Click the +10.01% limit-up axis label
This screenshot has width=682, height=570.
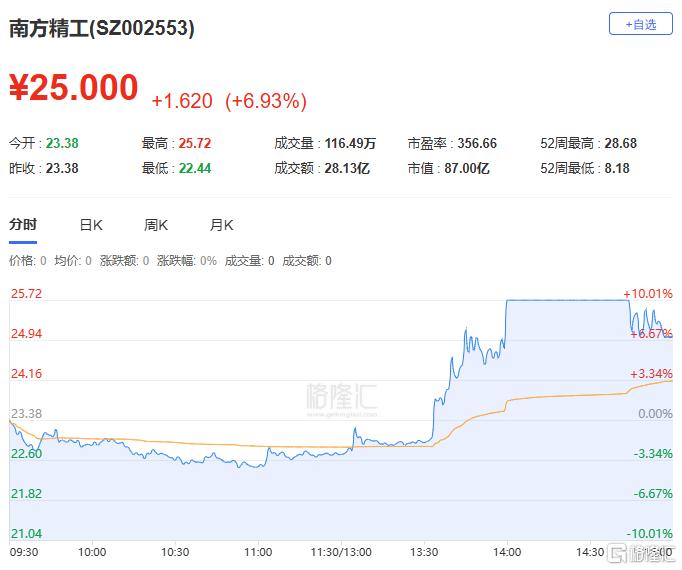pos(648,293)
